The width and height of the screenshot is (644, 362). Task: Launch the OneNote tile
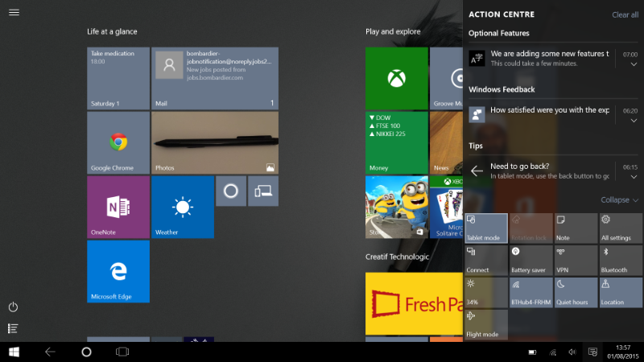click(x=118, y=207)
